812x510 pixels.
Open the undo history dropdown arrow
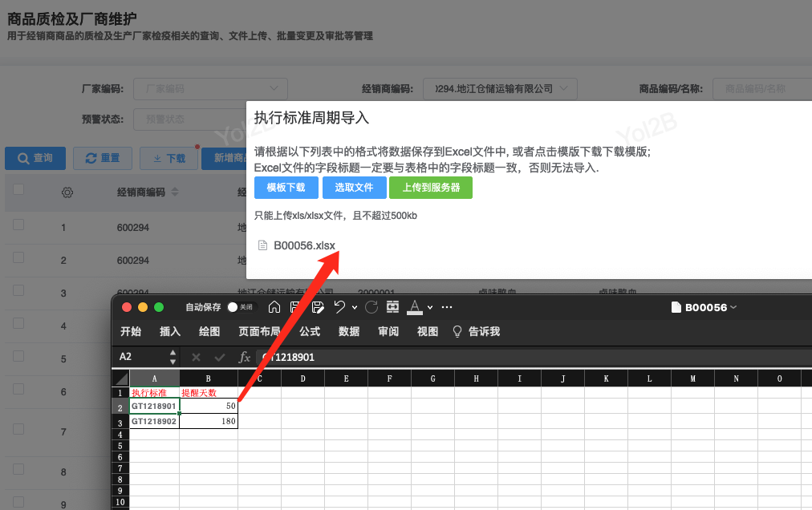[x=354, y=308]
